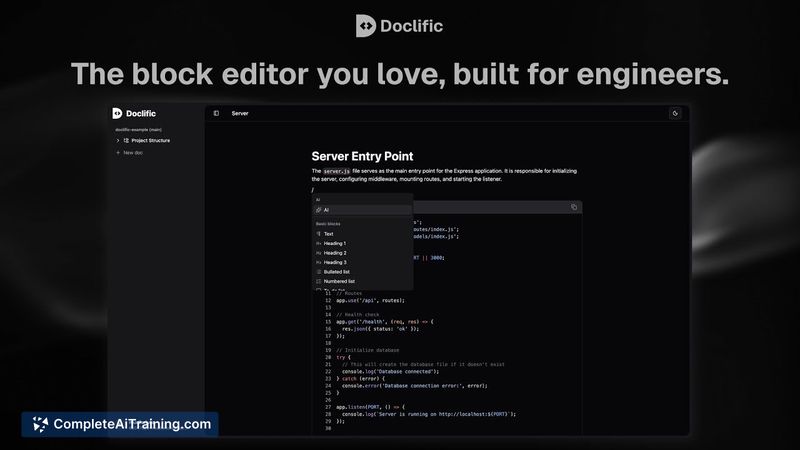The width and height of the screenshot is (800, 450).
Task: Click the console.error database connection line
Action: point(414,386)
